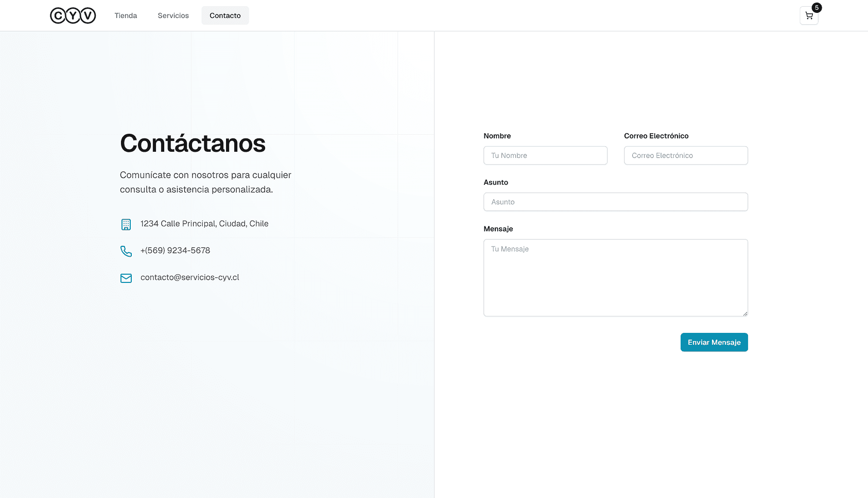Click the cart item count badge
Screen dimensions: 868x498
[817, 8]
